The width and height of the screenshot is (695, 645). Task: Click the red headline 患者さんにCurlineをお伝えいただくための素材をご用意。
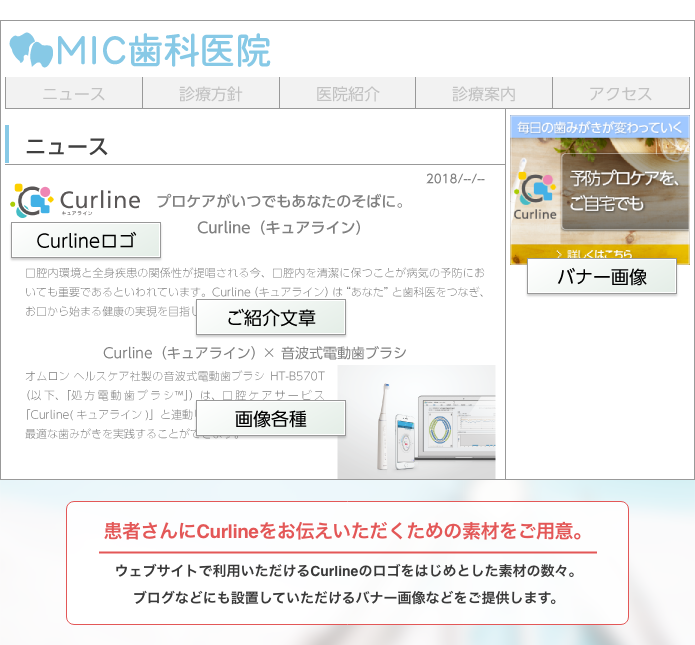(345, 531)
